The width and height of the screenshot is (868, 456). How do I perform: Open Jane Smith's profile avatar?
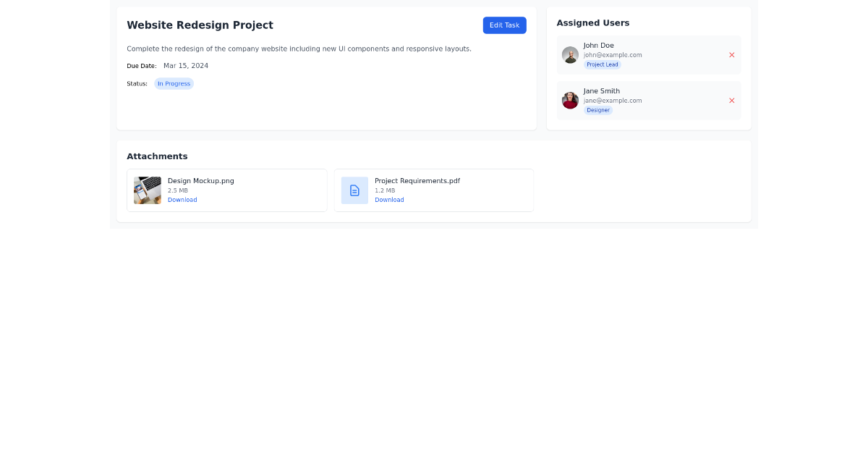coord(569,100)
